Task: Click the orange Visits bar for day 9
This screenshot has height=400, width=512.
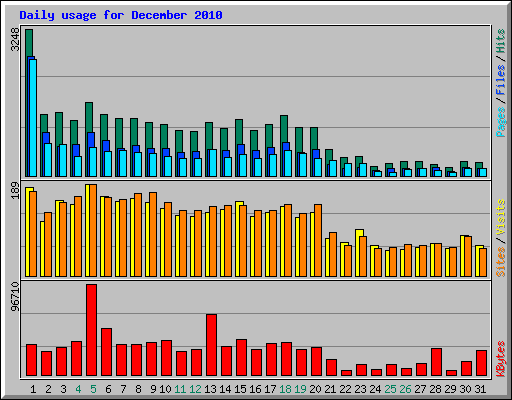Action: pos(153,234)
